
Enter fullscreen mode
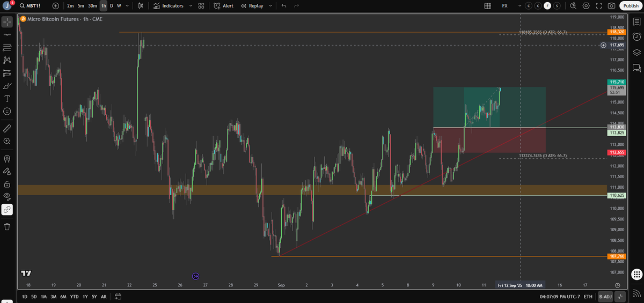coord(599,5)
